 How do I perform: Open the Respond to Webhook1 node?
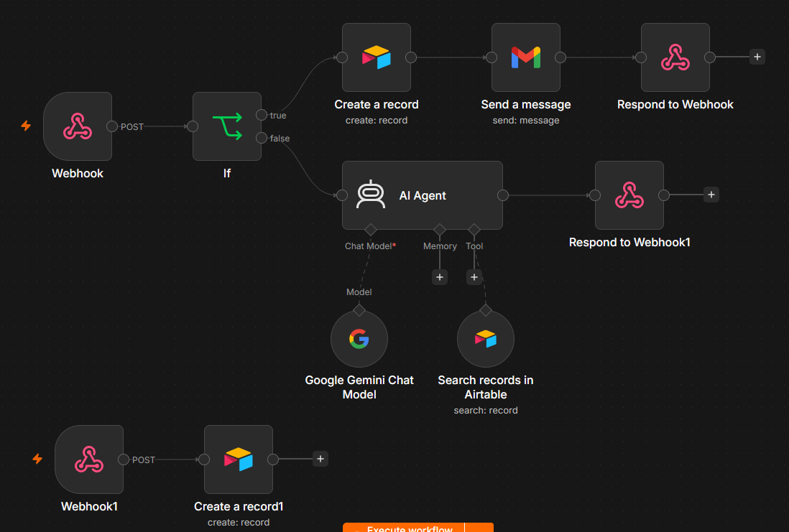pos(629,195)
